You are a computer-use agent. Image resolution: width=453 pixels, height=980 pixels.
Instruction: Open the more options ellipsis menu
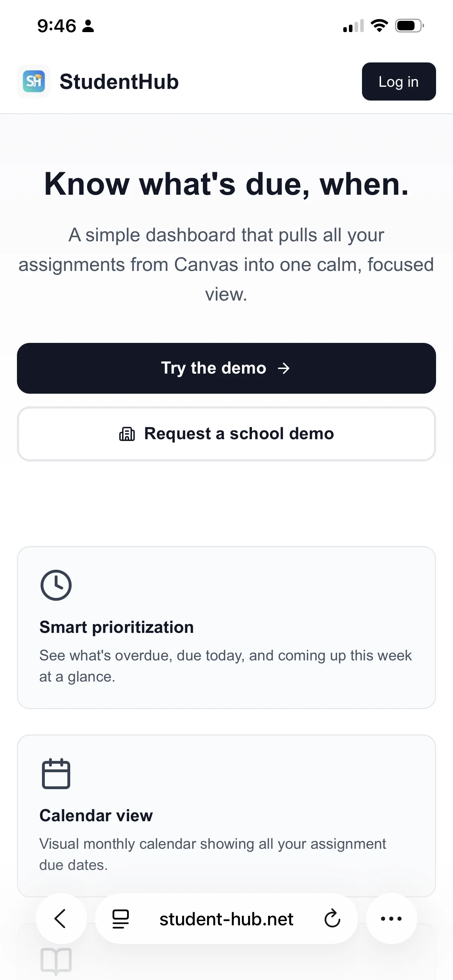click(391, 919)
